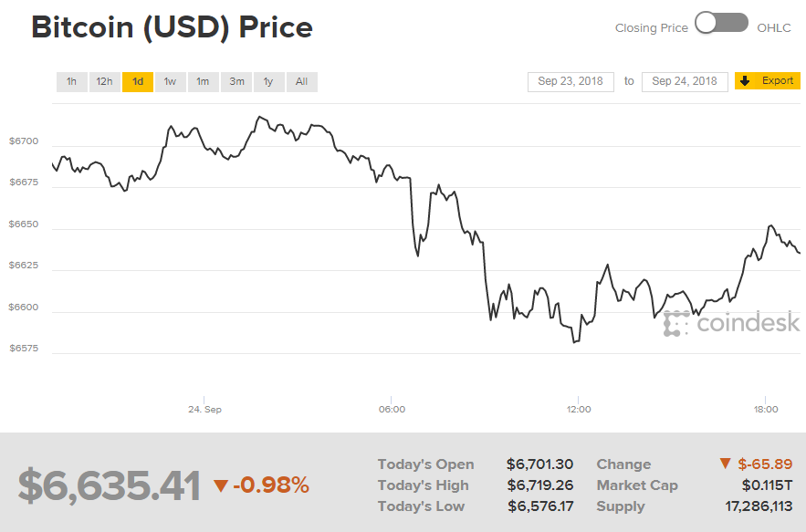Click the OHLC label
This screenshot has height=532, width=806.
point(774,27)
